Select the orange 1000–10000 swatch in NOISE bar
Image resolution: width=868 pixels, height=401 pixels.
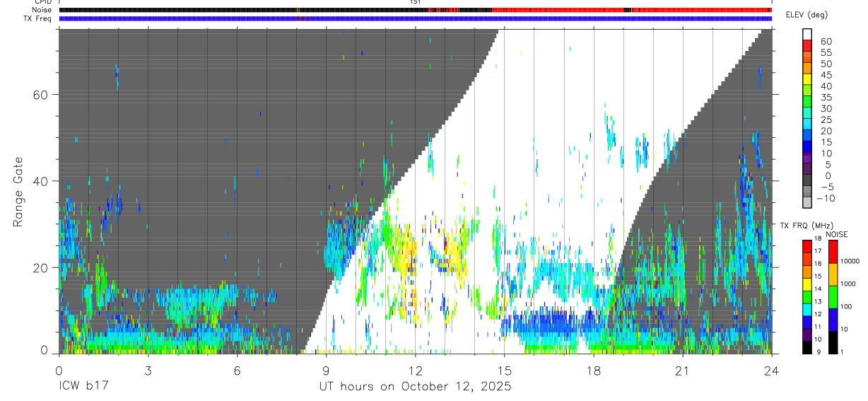[833, 274]
